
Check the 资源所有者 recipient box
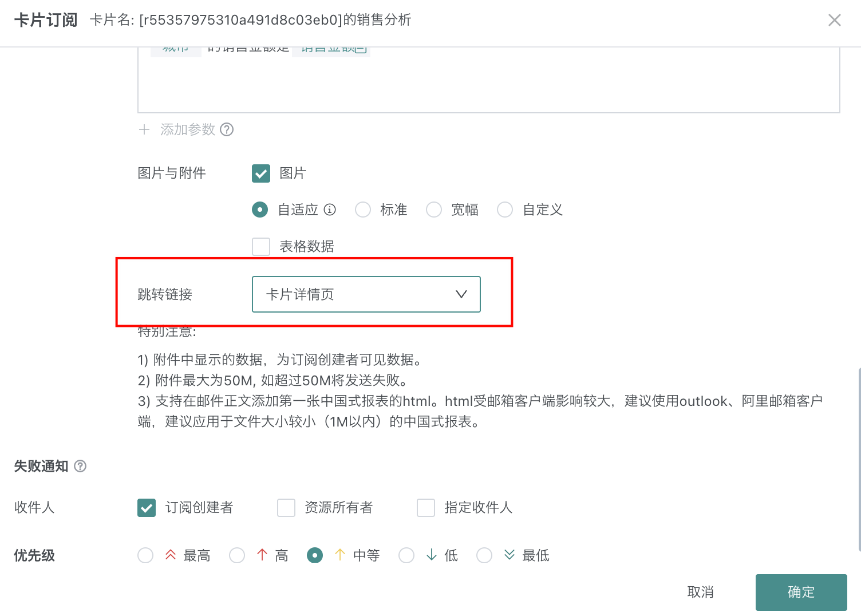(286, 508)
